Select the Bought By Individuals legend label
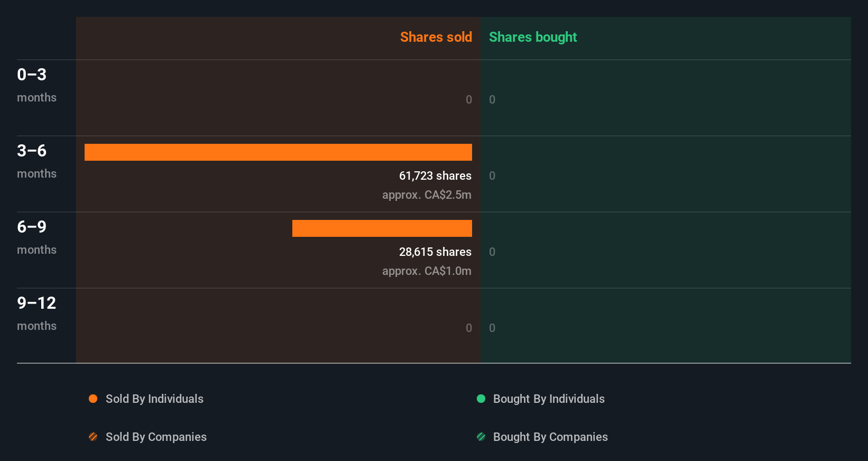The image size is (868, 461). pyautogui.click(x=549, y=399)
